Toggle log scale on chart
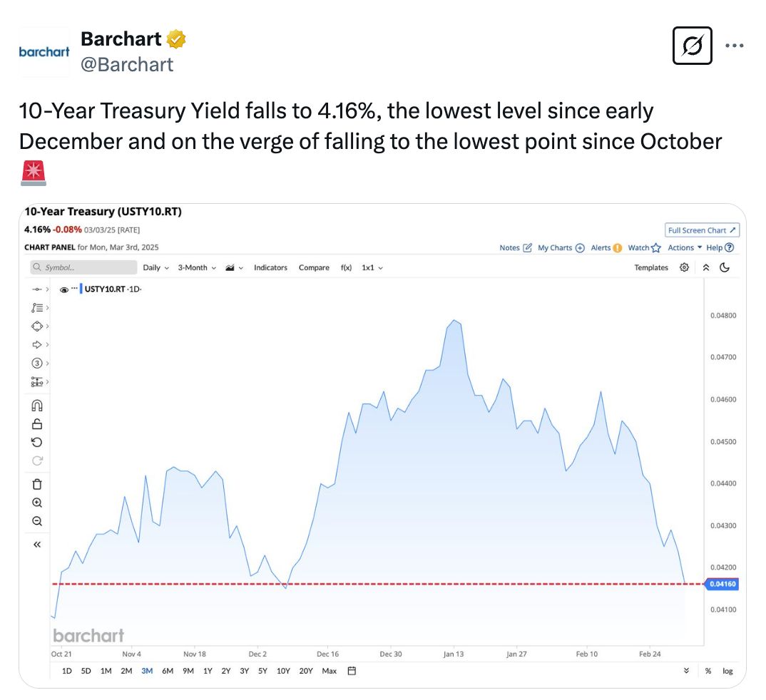 coord(728,671)
